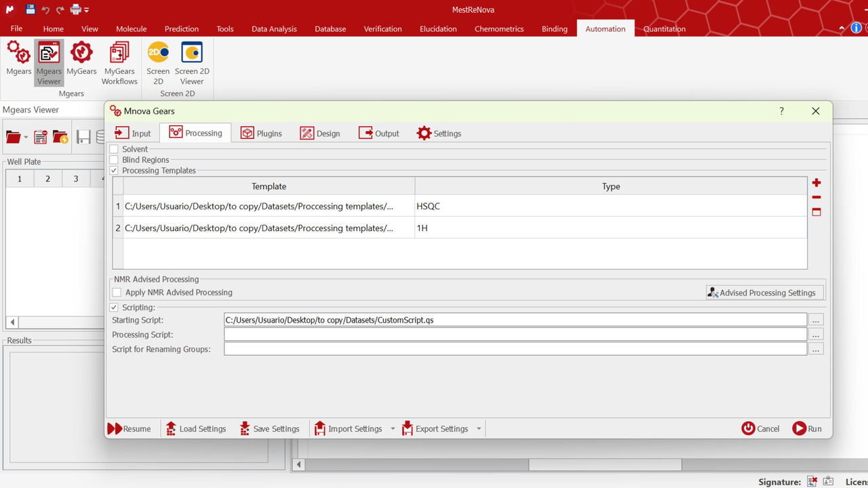
Task: Open Advised Processing Settings
Action: (764, 293)
